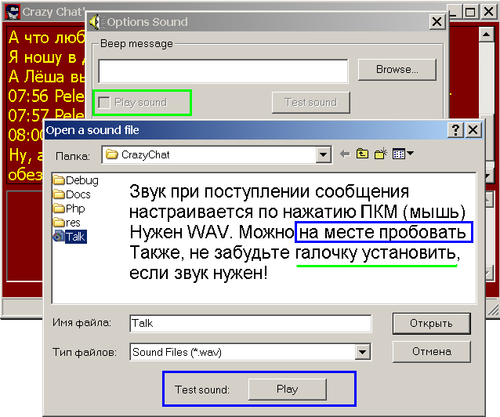Click the Beep message path field

coord(223,71)
